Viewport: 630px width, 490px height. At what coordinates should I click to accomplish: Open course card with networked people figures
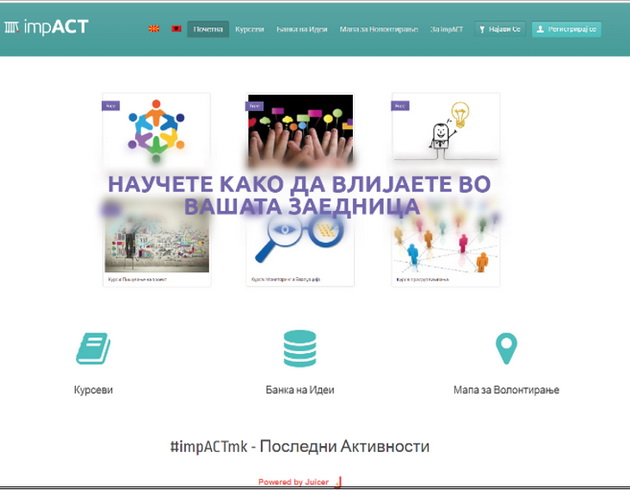coord(446,244)
